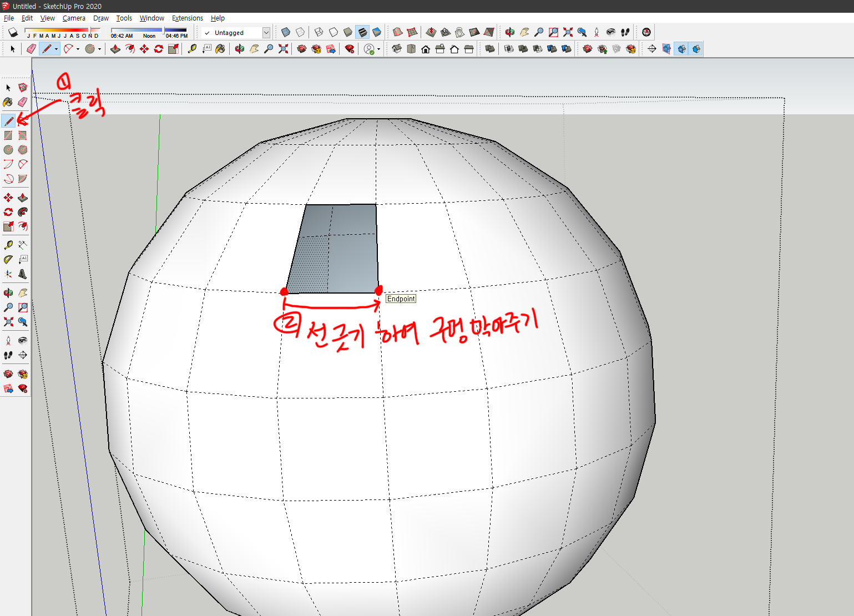Click the Endpoint inference tooltip on the sphere

[401, 299]
